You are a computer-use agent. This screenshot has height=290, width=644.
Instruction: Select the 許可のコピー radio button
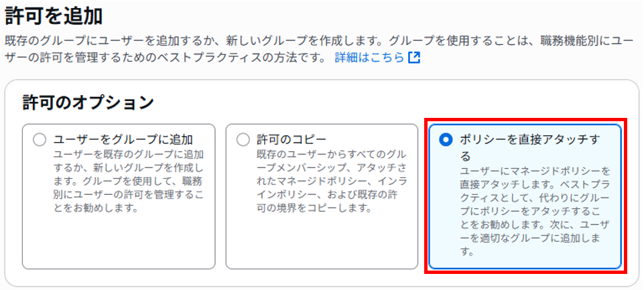pyautogui.click(x=243, y=140)
